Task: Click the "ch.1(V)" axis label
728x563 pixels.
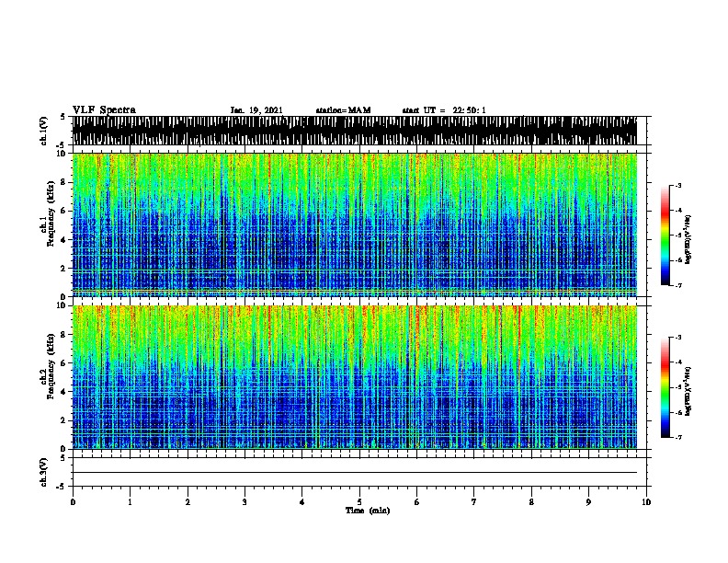Action: click(43, 131)
